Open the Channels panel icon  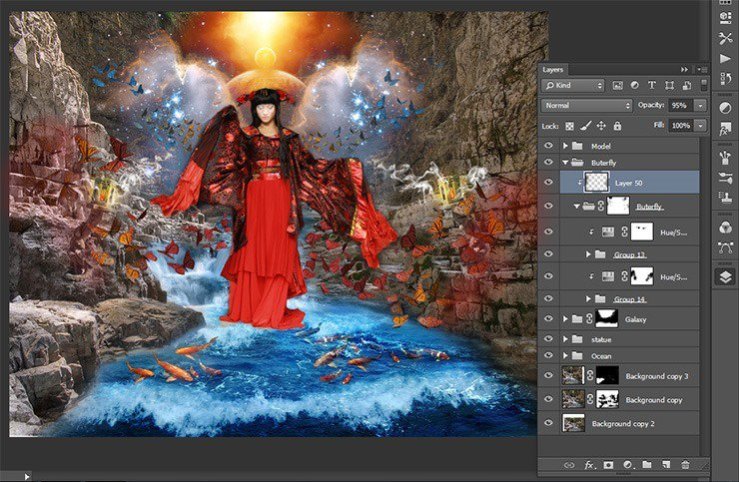[x=725, y=228]
